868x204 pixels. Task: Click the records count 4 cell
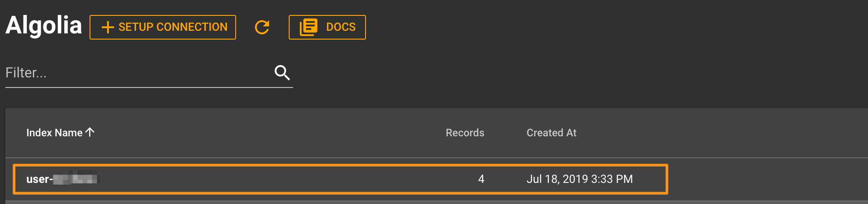pyautogui.click(x=481, y=179)
